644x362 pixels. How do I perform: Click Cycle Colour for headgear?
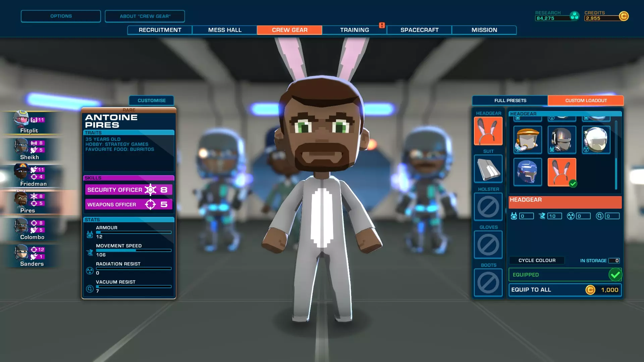(x=537, y=260)
